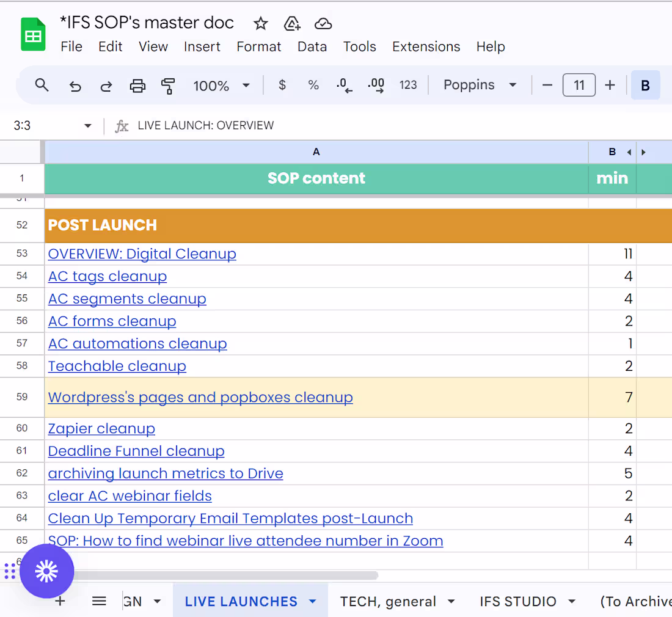The height and width of the screenshot is (617, 672).
Task: Select the paint format roller icon
Action: click(x=168, y=86)
